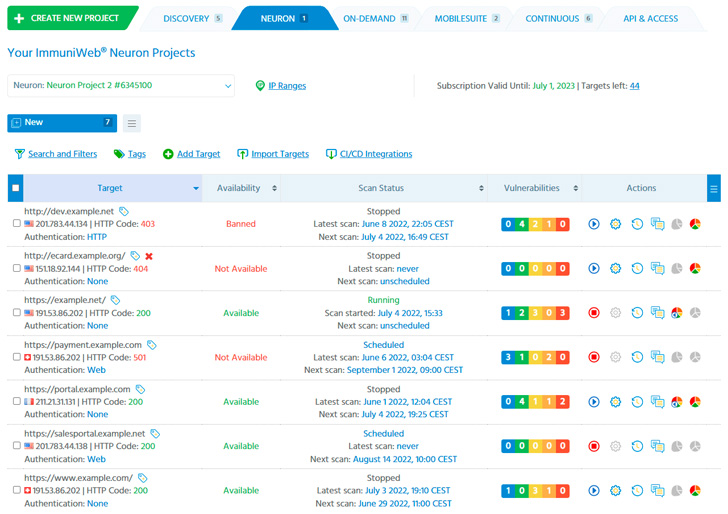The width and height of the screenshot is (728, 514).
Task: Open scan history clock for www.example.com
Action: pos(637,490)
